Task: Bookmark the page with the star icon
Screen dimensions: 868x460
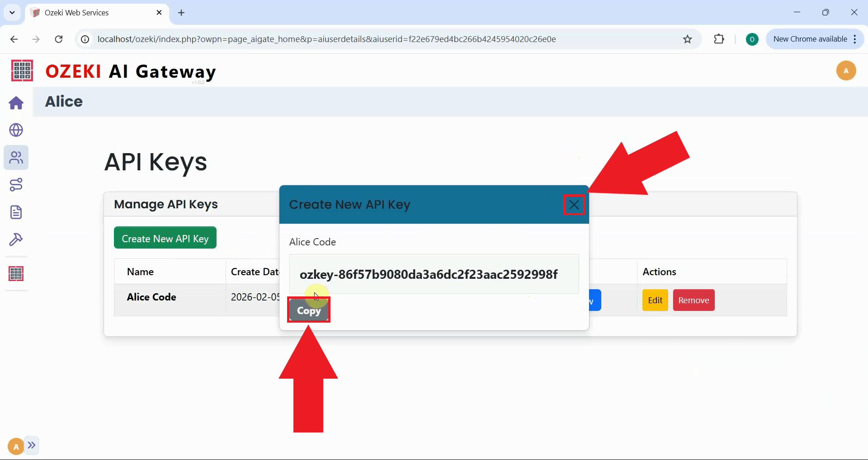Action: (687, 39)
